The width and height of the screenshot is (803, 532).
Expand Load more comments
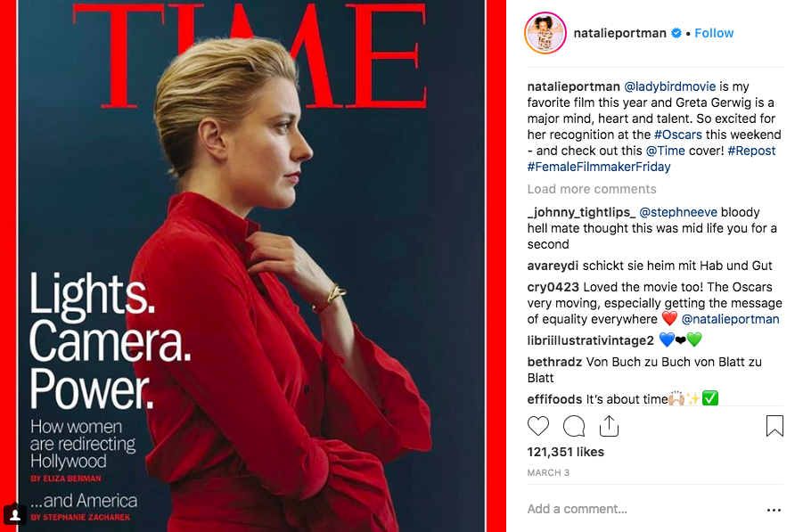coord(592,189)
